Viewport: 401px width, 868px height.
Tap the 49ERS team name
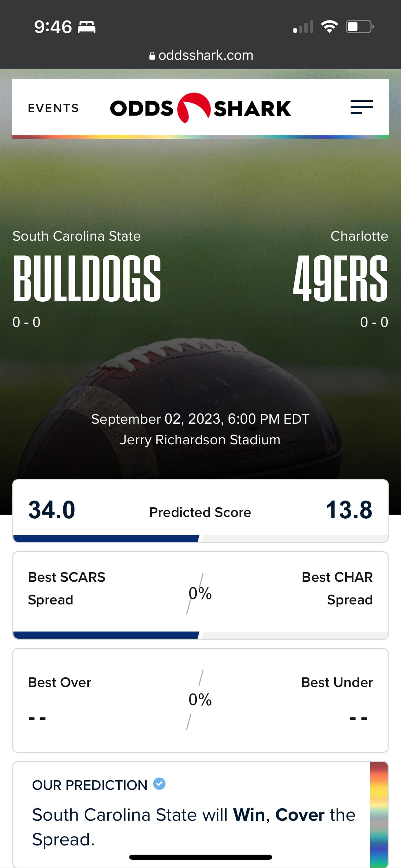tap(340, 278)
